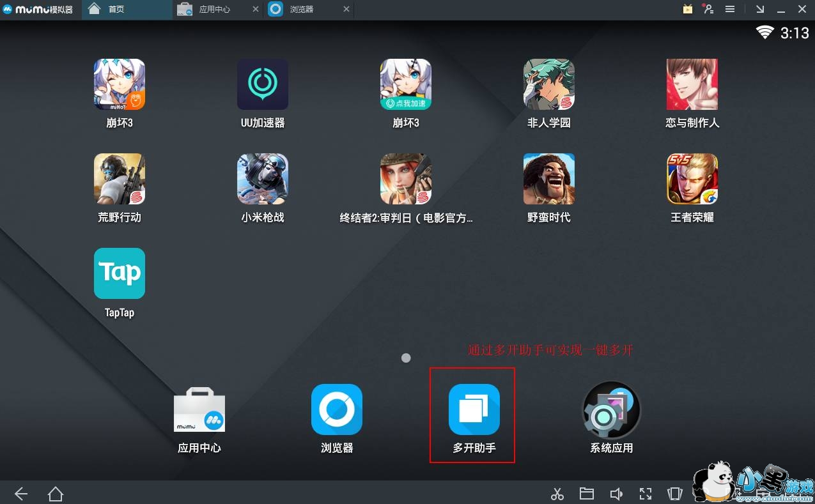Open the hamburger menu in title bar

[x=729, y=9]
